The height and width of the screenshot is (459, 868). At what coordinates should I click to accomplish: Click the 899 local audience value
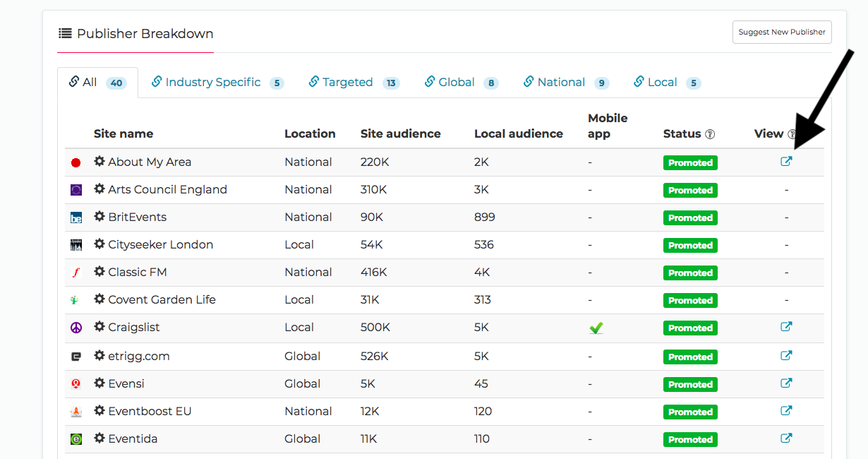coord(485,217)
